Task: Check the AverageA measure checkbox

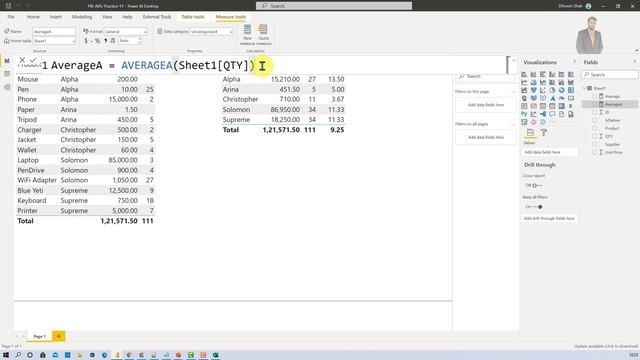Action: tap(595, 104)
